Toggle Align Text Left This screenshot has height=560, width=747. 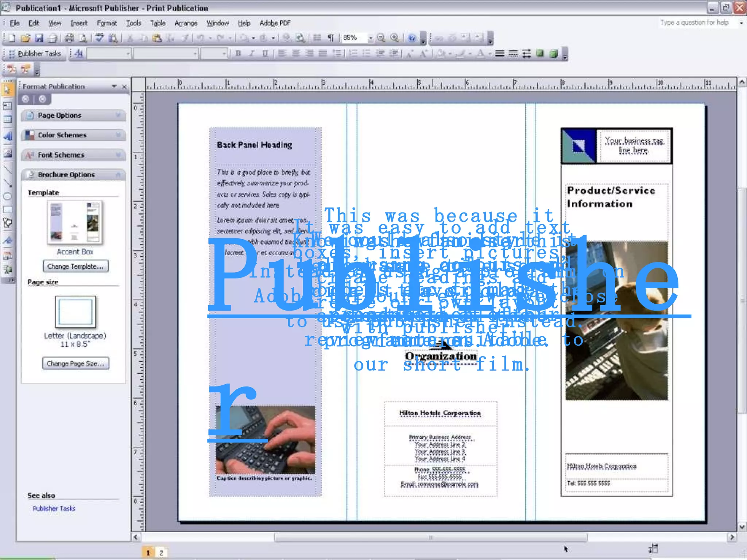[282, 54]
